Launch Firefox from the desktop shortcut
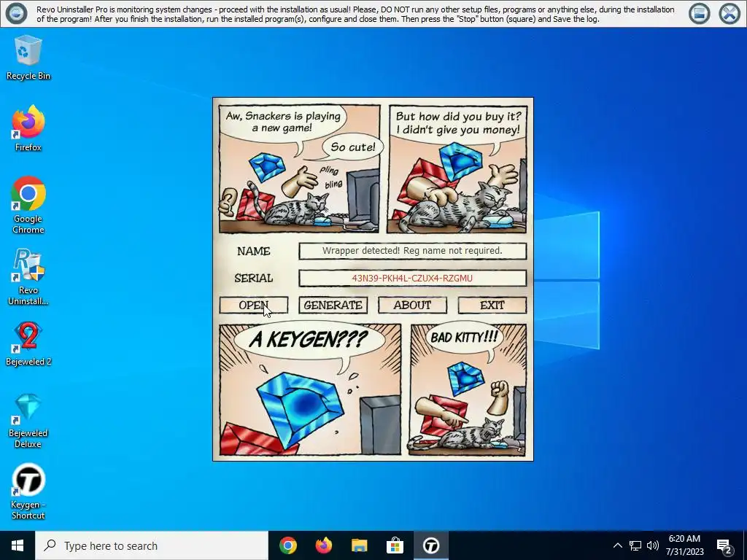 [28, 128]
